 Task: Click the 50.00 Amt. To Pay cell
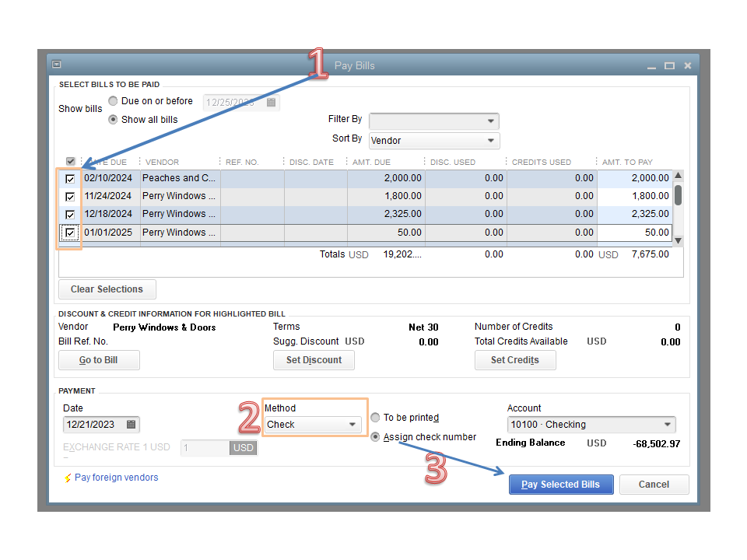(635, 233)
